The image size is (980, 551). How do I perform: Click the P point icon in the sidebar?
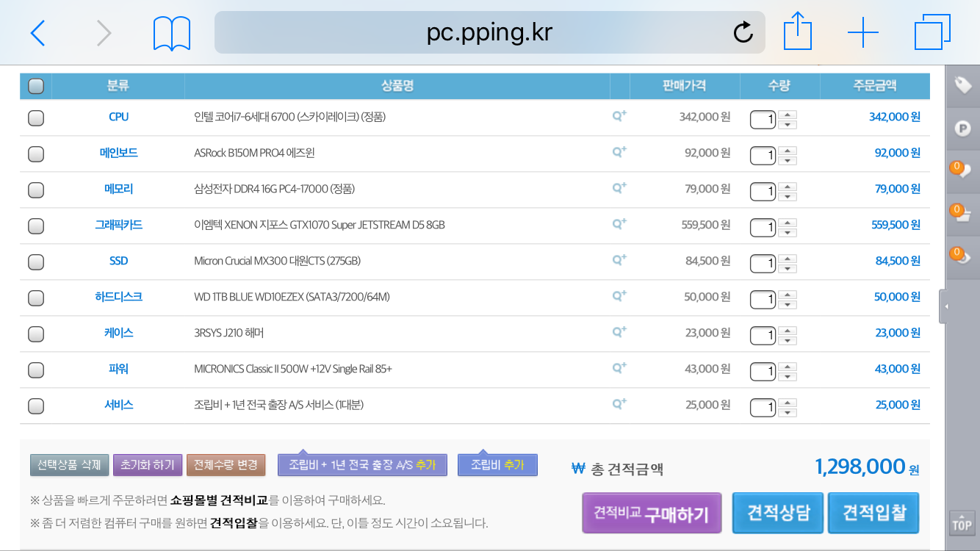(x=962, y=129)
